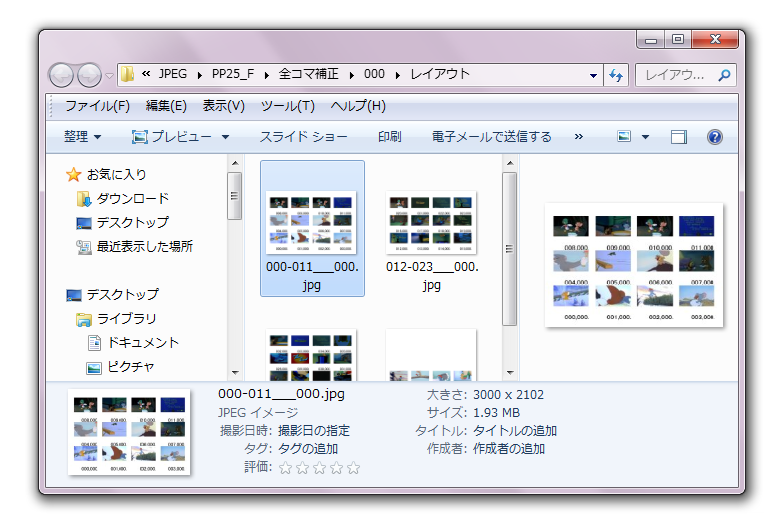Show more toolbar commands with »
The image size is (780, 525).
coord(579,137)
